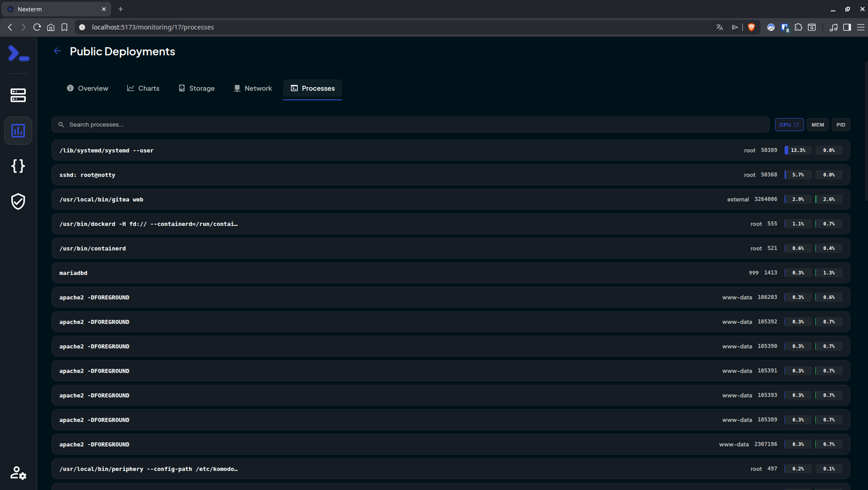The height and width of the screenshot is (490, 868).
Task: Open the Nexterm home via the logo icon
Action: click(18, 53)
